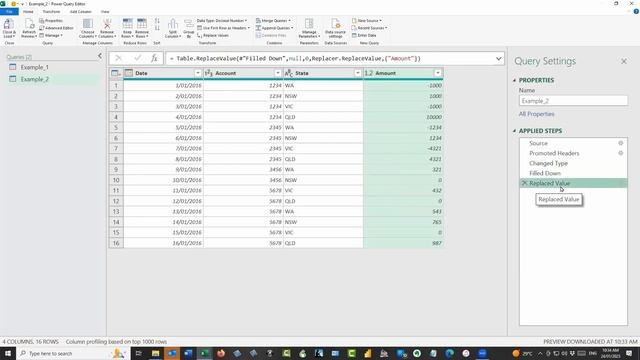Open the Manage query dropdown
The image size is (640, 360).
click(x=51, y=36)
